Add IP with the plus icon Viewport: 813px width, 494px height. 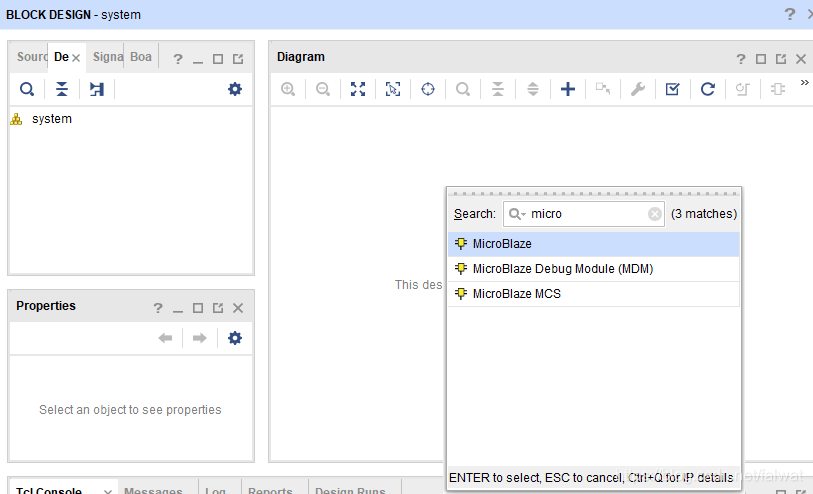point(568,89)
